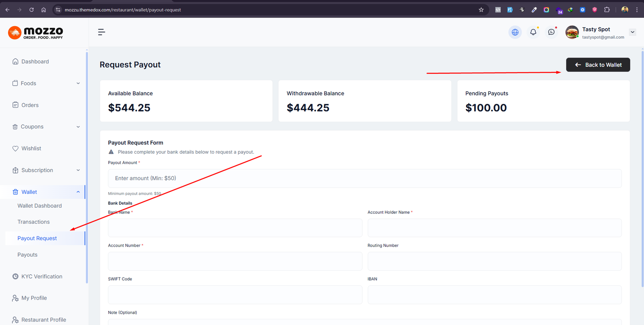Reload the page in browser
The image size is (644, 325).
click(x=31, y=10)
